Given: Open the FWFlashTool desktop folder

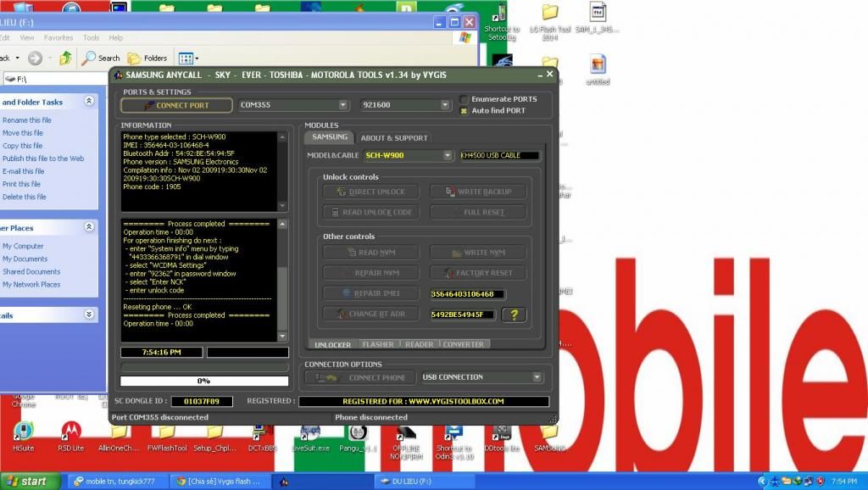Looking at the screenshot, I should [167, 437].
